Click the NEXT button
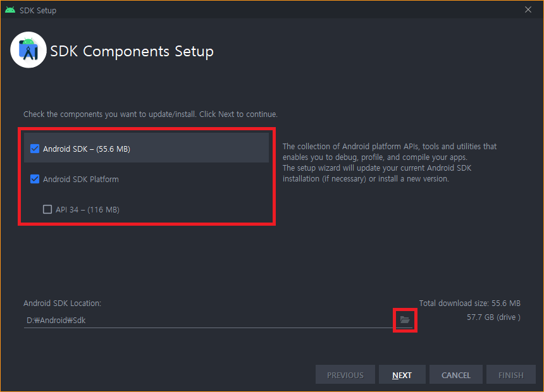The width and height of the screenshot is (544, 392). tap(402, 375)
